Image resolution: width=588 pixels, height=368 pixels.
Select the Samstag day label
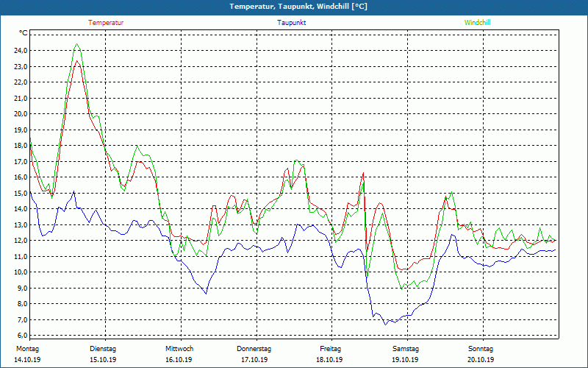click(x=406, y=349)
